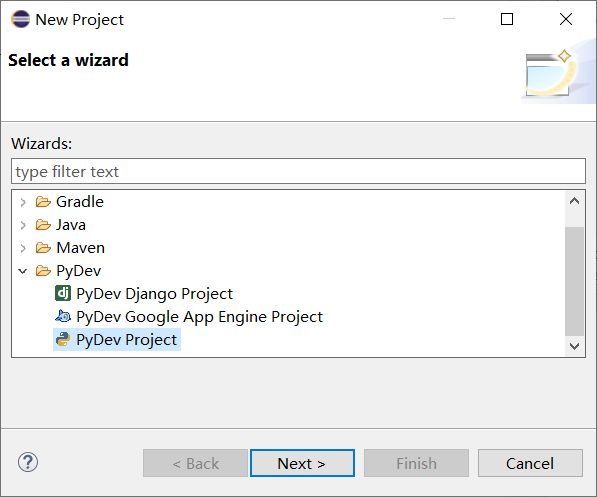Click the Google App Engine project icon

click(x=63, y=316)
